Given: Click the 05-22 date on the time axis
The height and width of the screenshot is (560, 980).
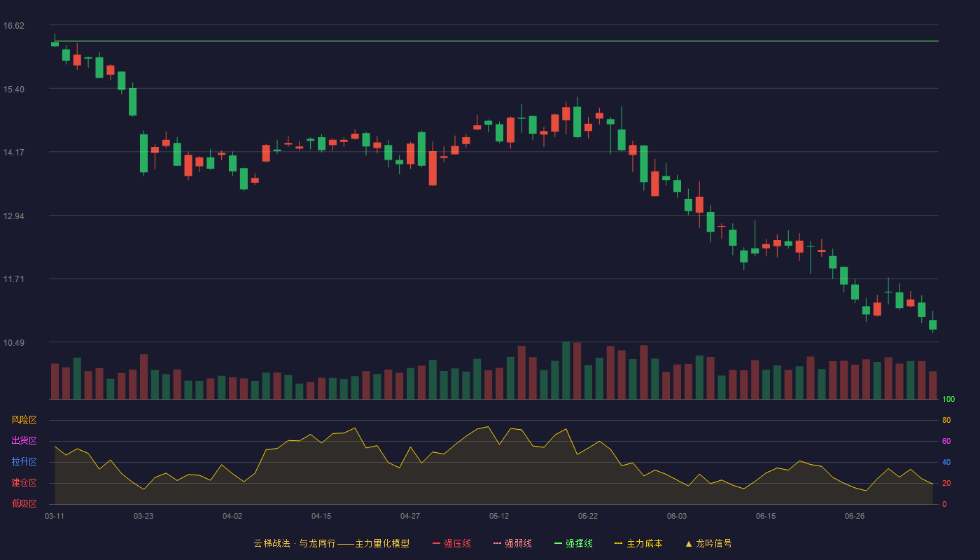Looking at the screenshot, I should pos(588,516).
